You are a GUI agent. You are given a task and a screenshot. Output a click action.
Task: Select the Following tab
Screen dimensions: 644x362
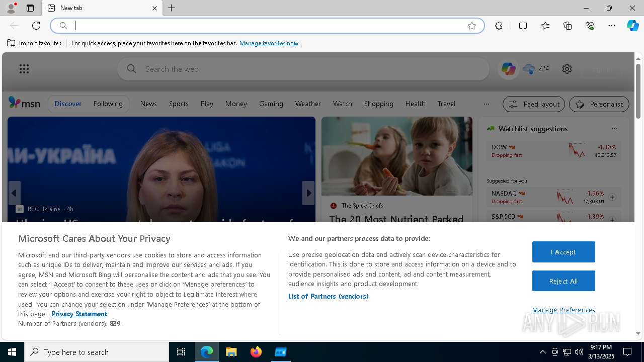click(x=108, y=104)
